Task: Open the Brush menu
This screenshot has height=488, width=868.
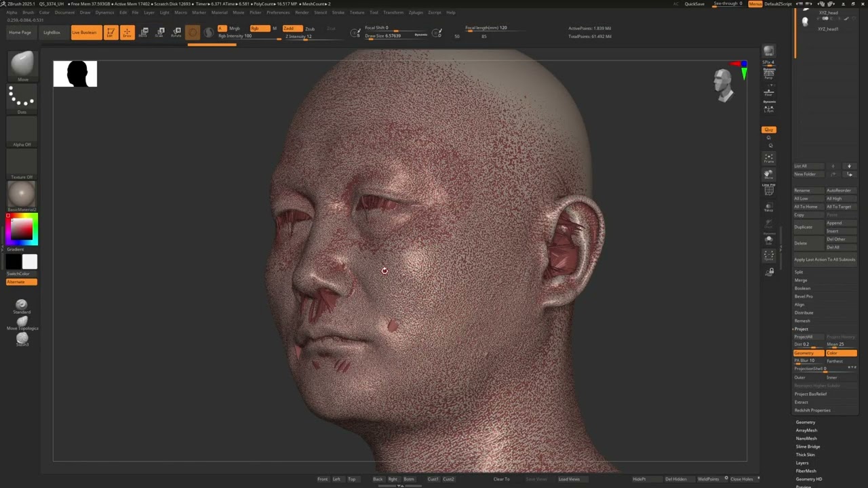Action: 28,12
